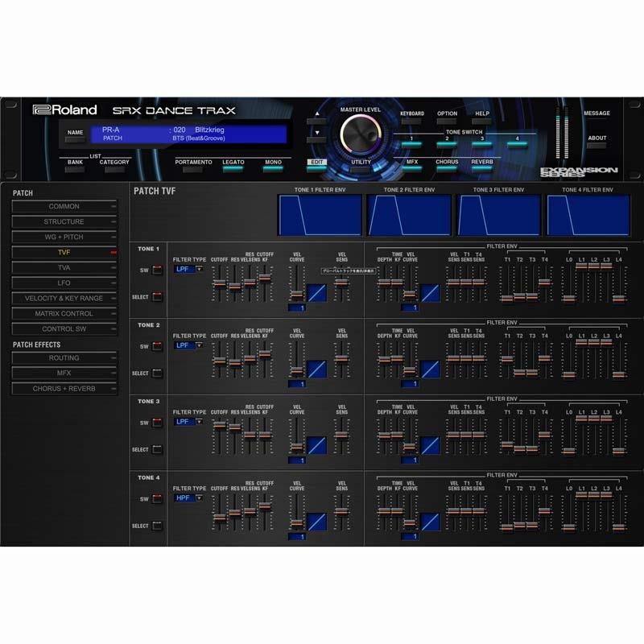644x644 pixels.
Task: Click the ABOUT button
Action: [597, 146]
